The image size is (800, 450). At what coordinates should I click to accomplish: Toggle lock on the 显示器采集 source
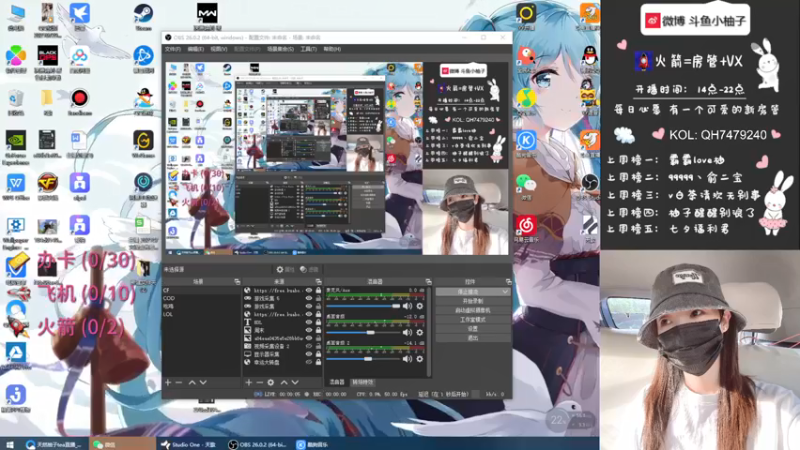[x=318, y=354]
